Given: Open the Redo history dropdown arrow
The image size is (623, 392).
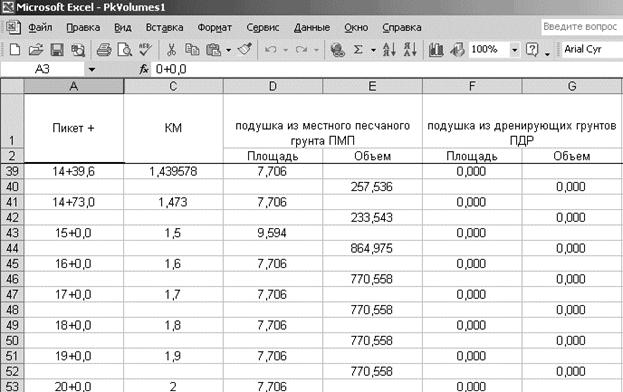Looking at the screenshot, I should 316,50.
